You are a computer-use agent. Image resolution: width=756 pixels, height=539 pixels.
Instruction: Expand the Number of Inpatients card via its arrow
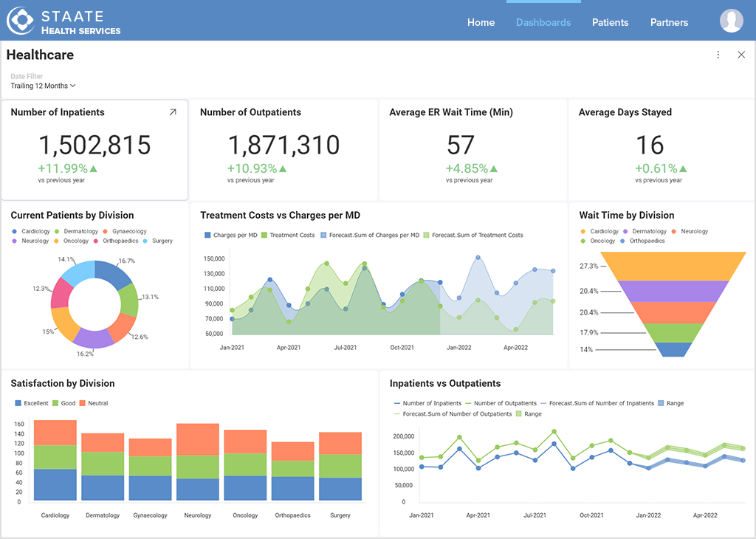[173, 112]
